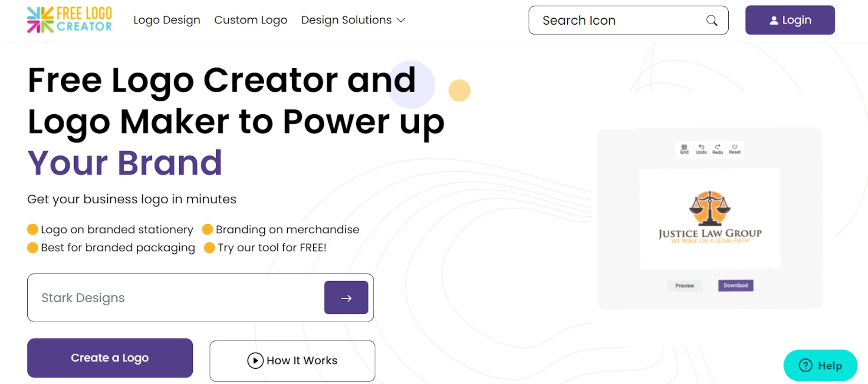Click the search magnifier icon
868x384 pixels.
pyautogui.click(x=712, y=20)
